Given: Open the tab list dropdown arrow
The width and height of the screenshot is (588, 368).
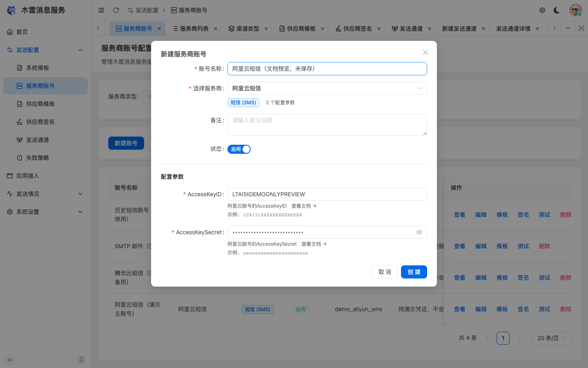Looking at the screenshot, I should 568,28.
